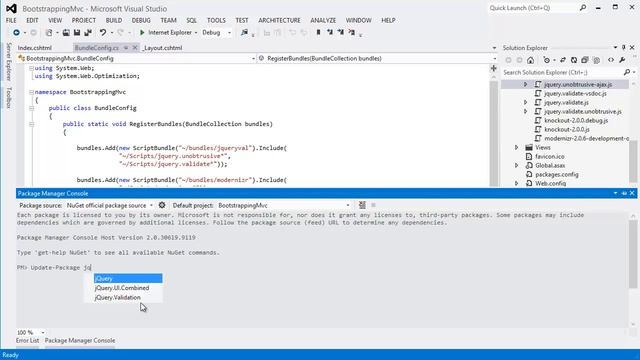Image resolution: width=640 pixels, height=360 pixels.
Task: Open the console zoom 100 % dropdown
Action: pos(43,333)
